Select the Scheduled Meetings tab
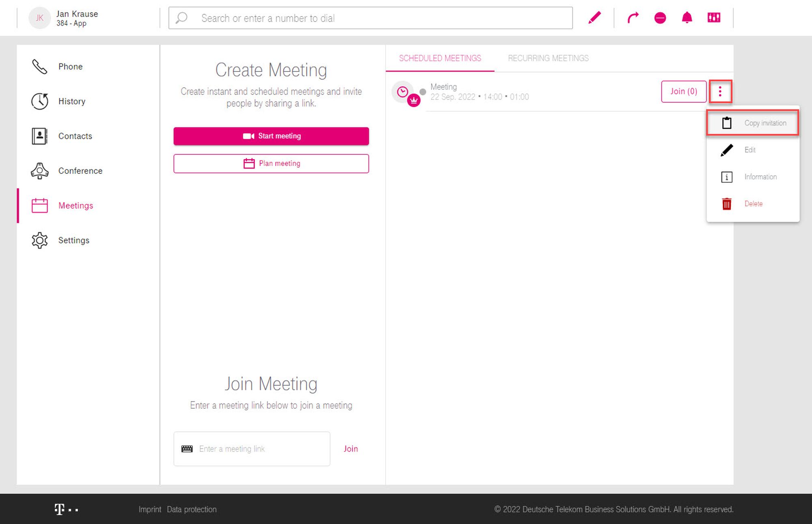Image resolution: width=812 pixels, height=524 pixels. [x=440, y=58]
